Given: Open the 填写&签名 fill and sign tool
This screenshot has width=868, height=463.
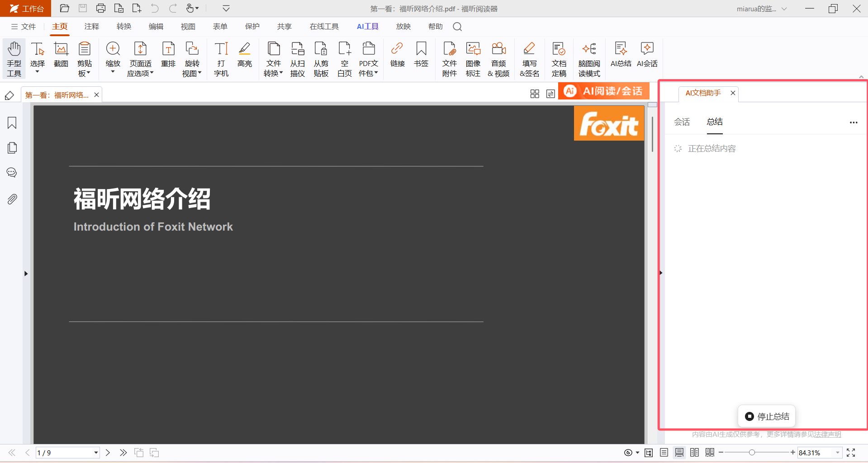Looking at the screenshot, I should click(x=529, y=59).
